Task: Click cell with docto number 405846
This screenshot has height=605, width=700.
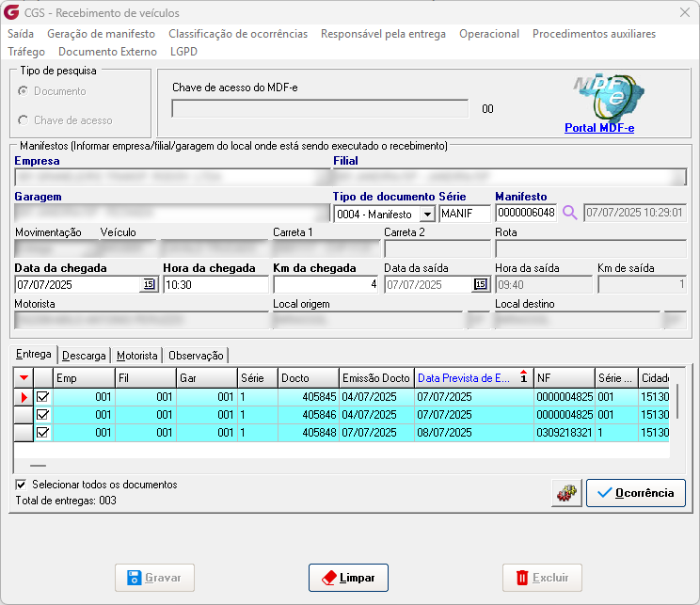Action: 309,415
